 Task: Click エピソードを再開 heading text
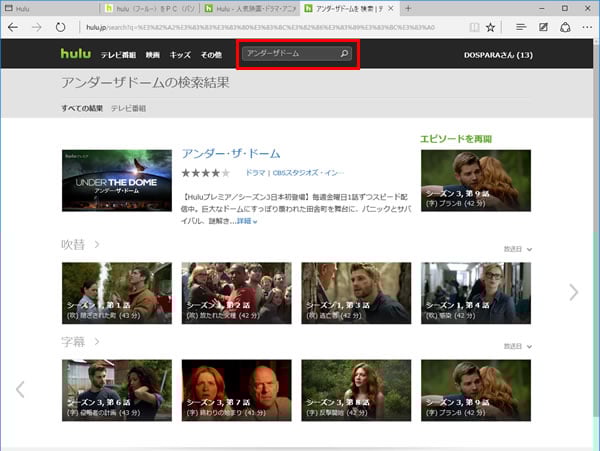tap(456, 139)
